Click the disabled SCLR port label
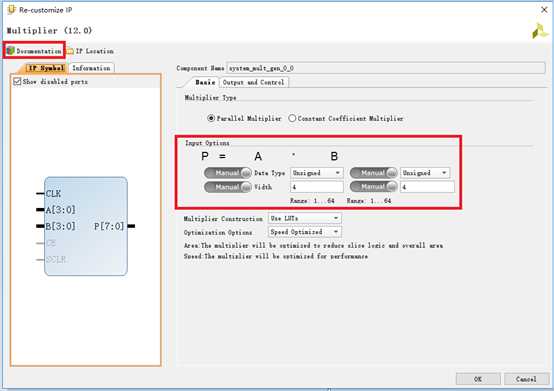Viewport: 554px width, 391px height. tap(57, 260)
